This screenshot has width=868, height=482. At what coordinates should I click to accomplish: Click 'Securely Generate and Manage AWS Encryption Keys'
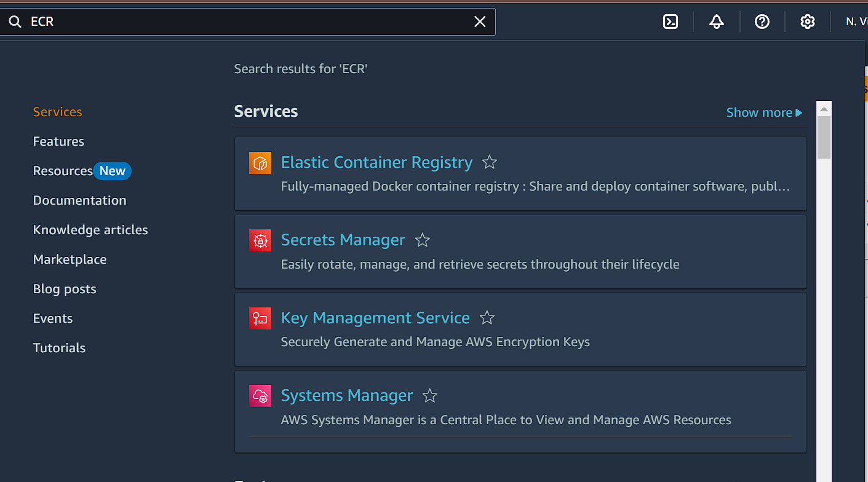(436, 342)
